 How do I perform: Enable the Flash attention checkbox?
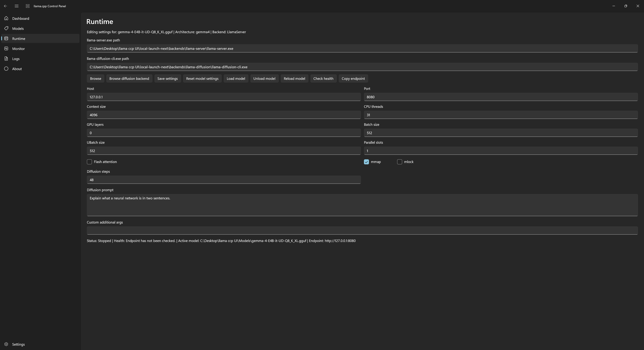coord(89,162)
